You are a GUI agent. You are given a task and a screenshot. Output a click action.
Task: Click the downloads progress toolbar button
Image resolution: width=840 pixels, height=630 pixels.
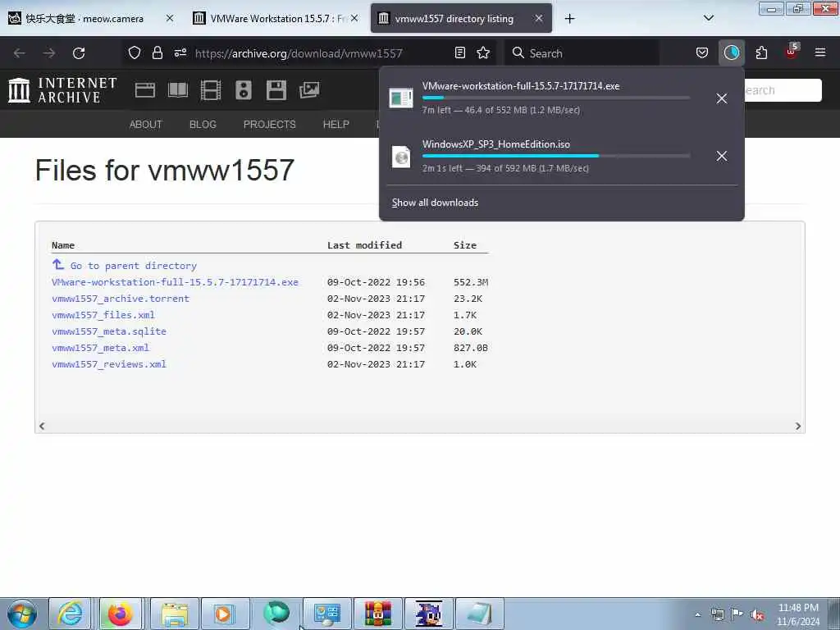(731, 52)
